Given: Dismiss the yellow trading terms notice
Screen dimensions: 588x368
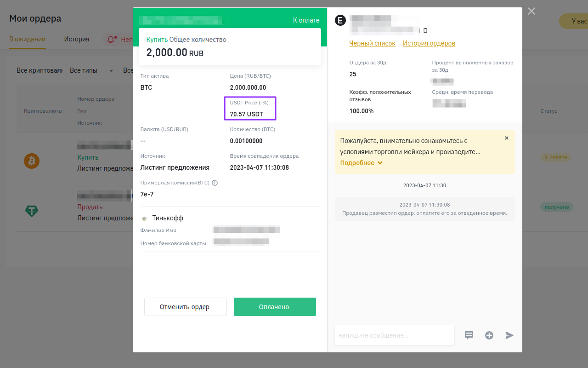Looking at the screenshot, I should [507, 138].
